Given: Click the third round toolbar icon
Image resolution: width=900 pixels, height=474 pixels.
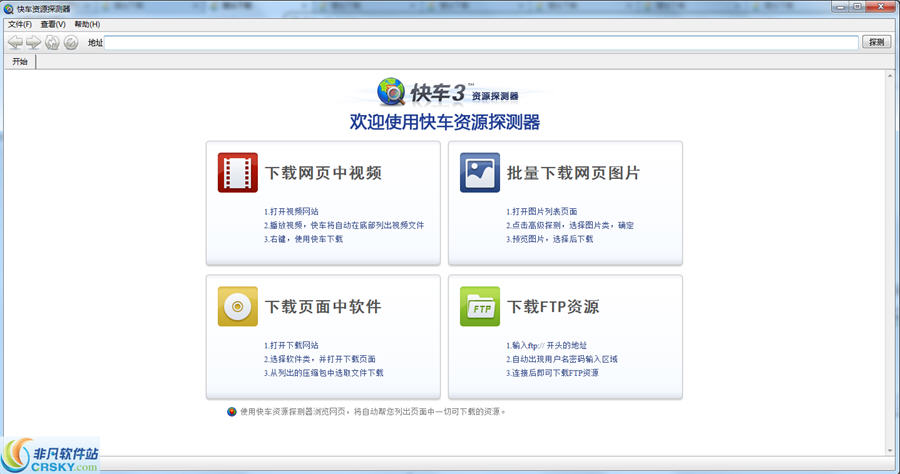Looking at the screenshot, I should [x=52, y=42].
